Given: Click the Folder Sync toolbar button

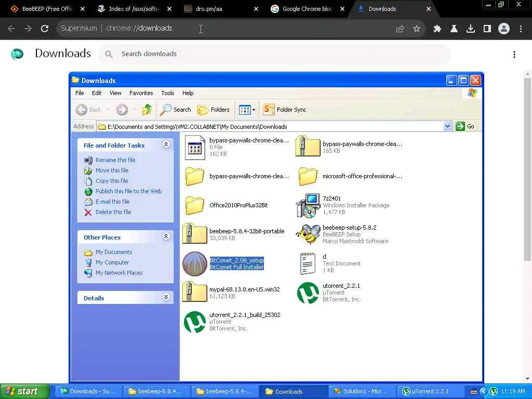Looking at the screenshot, I should [285, 110].
